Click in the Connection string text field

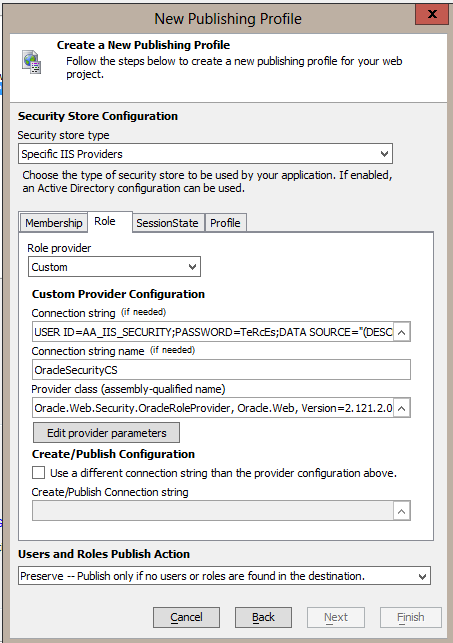pyautogui.click(x=213, y=332)
